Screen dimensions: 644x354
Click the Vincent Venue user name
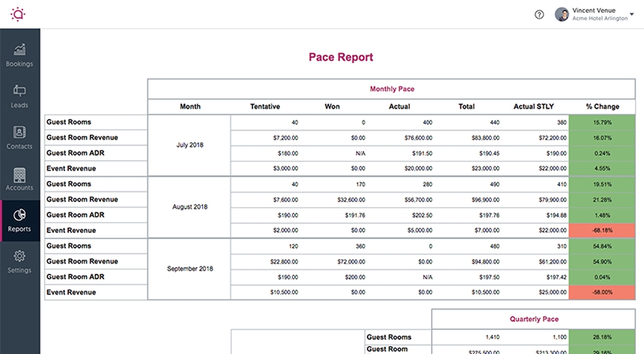(x=594, y=10)
